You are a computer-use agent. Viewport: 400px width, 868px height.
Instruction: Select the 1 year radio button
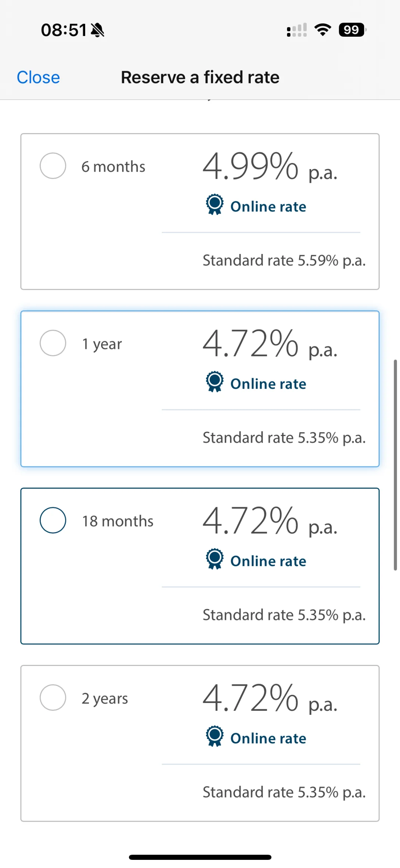point(53,343)
